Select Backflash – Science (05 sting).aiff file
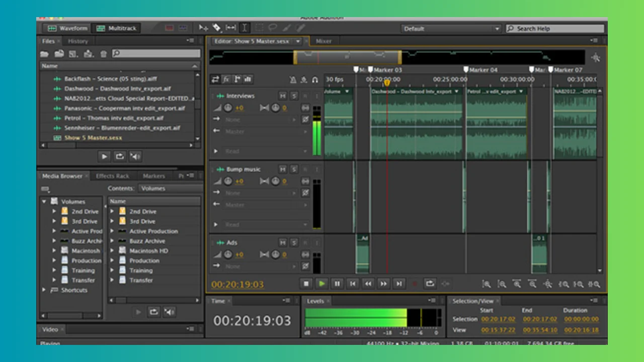This screenshot has height=362, width=644. coord(111,79)
